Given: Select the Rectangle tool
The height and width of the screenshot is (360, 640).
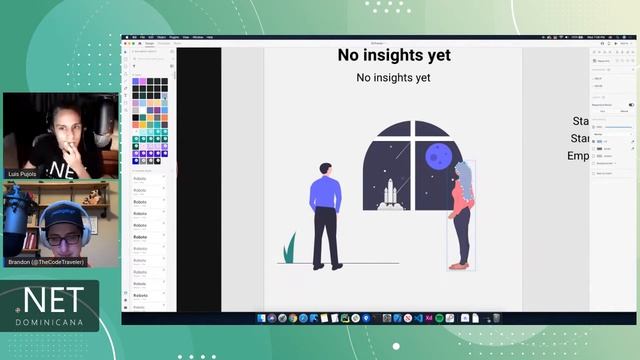Looking at the screenshot, I should 125,59.
